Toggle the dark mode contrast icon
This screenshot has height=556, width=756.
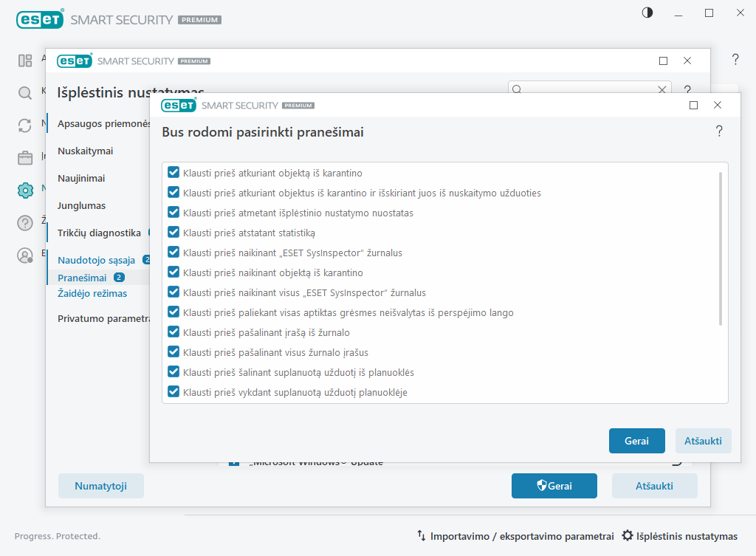[647, 13]
